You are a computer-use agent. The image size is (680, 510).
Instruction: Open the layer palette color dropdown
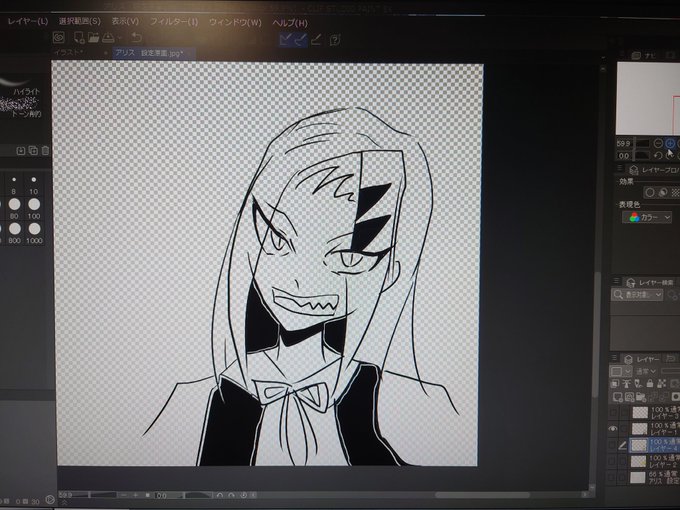621,372
